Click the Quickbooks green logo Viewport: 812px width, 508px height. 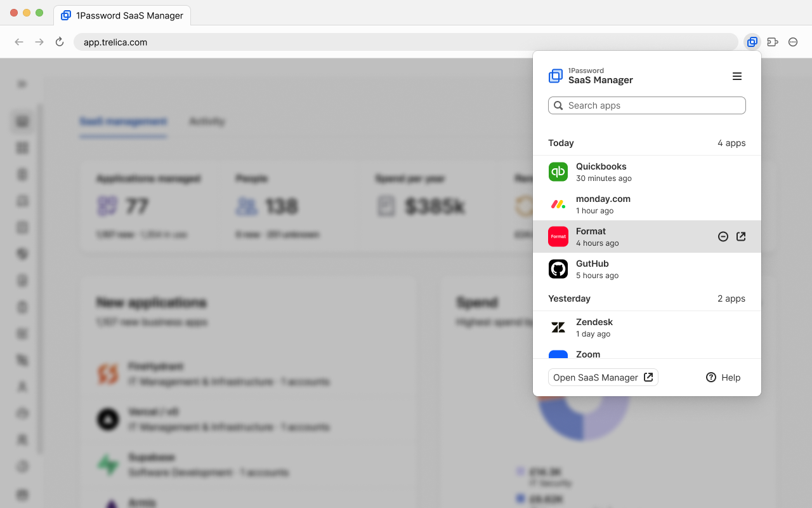tap(558, 171)
